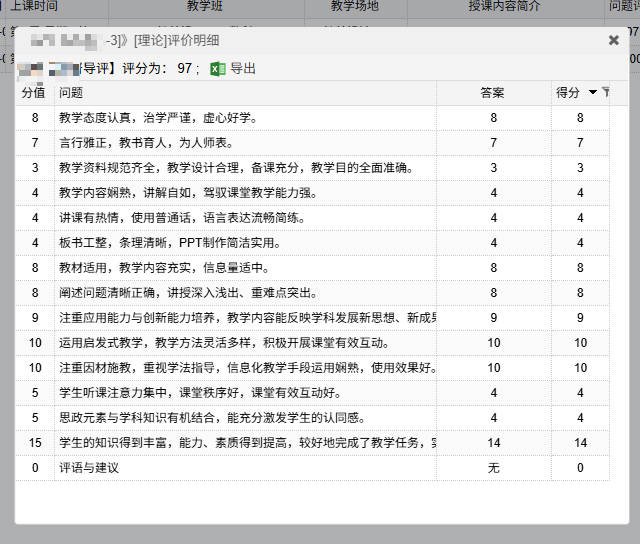Click the 得分 column header label

click(x=567, y=93)
